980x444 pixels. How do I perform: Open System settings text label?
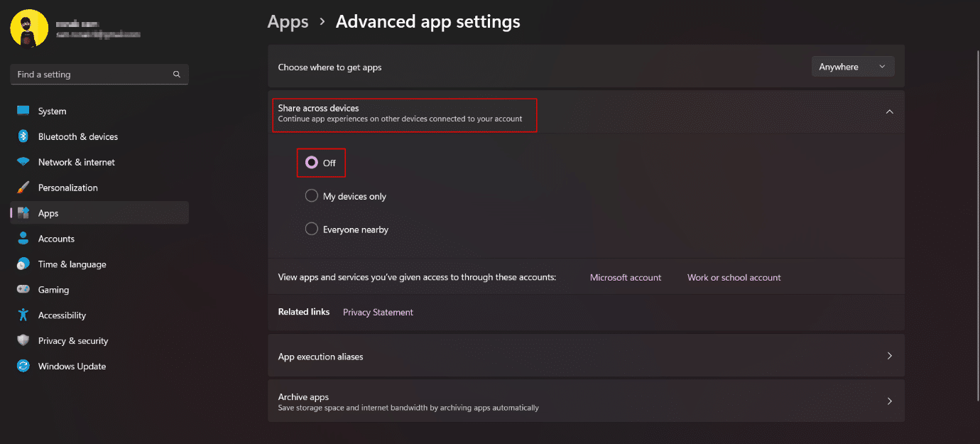point(52,112)
